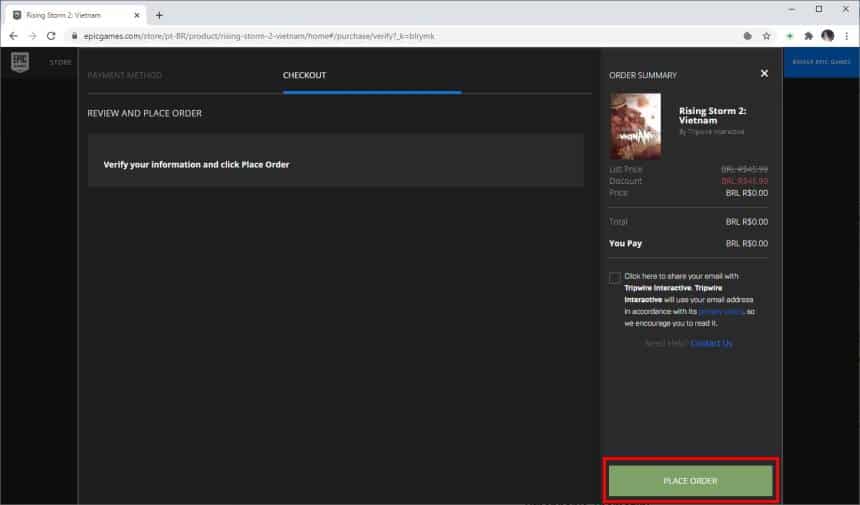Tick the share email with Tripwire checkbox
This screenshot has width=860, height=505.
(x=615, y=277)
